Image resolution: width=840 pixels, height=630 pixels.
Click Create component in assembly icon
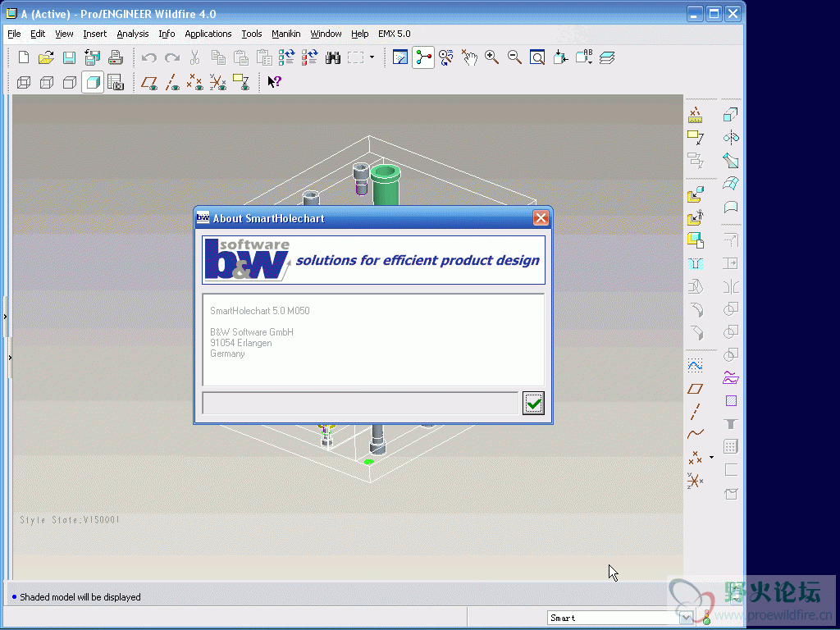click(x=696, y=240)
